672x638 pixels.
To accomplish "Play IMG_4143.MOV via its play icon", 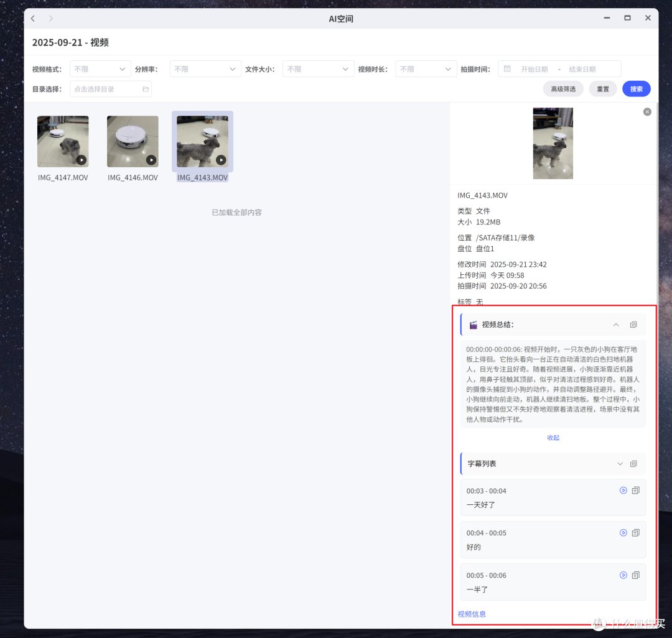I will 221,160.
